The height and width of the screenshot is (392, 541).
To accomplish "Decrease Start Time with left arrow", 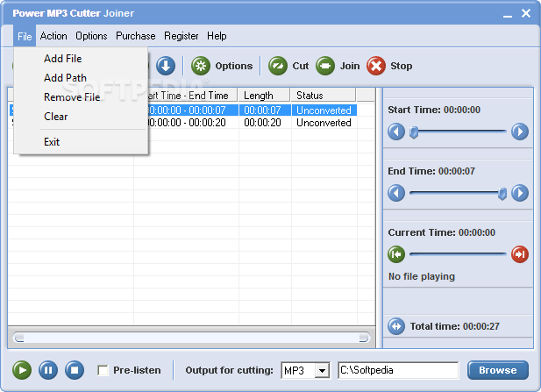I will 396,132.
